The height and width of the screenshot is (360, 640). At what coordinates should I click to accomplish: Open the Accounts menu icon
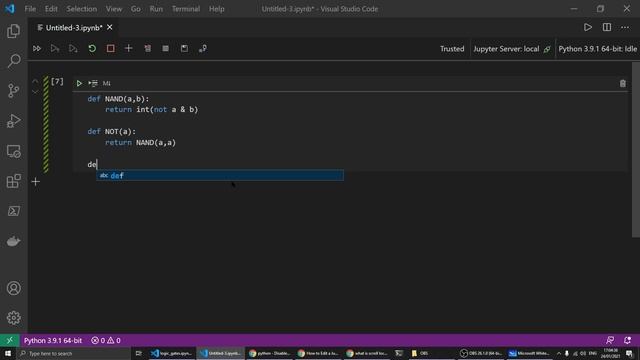click(13, 288)
